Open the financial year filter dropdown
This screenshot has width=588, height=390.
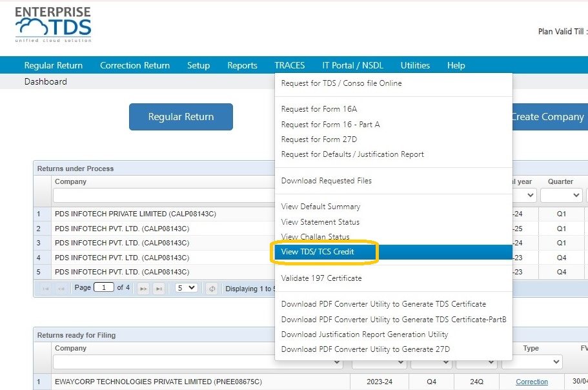(x=524, y=195)
